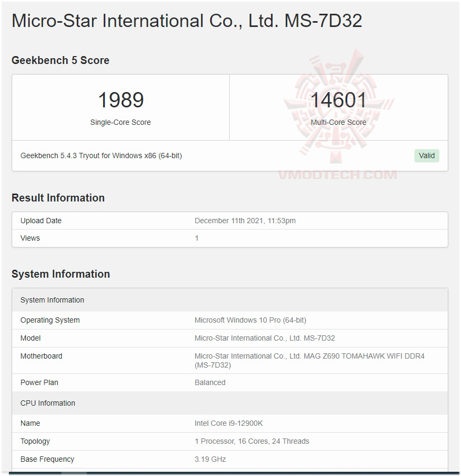Click the 16 Cores, 24 Threads topology value

tap(252, 441)
